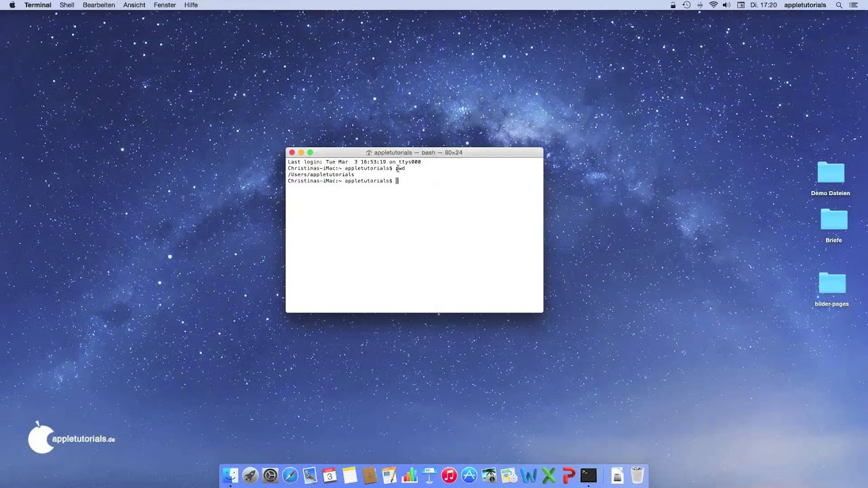The height and width of the screenshot is (488, 868).
Task: Click the 'Last login' line in Terminal
Action: pos(354,162)
